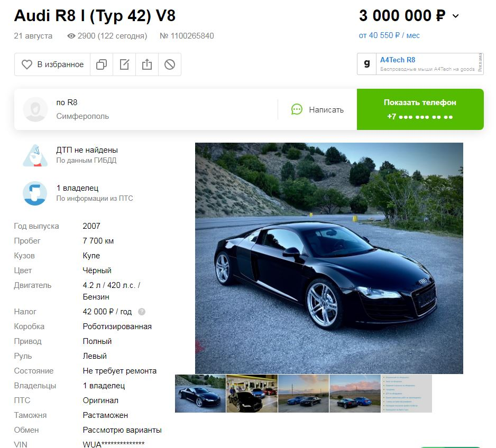496x448 pixels.
Task: Open monthly credit link from 40 550 ₽
Action: tap(389, 35)
